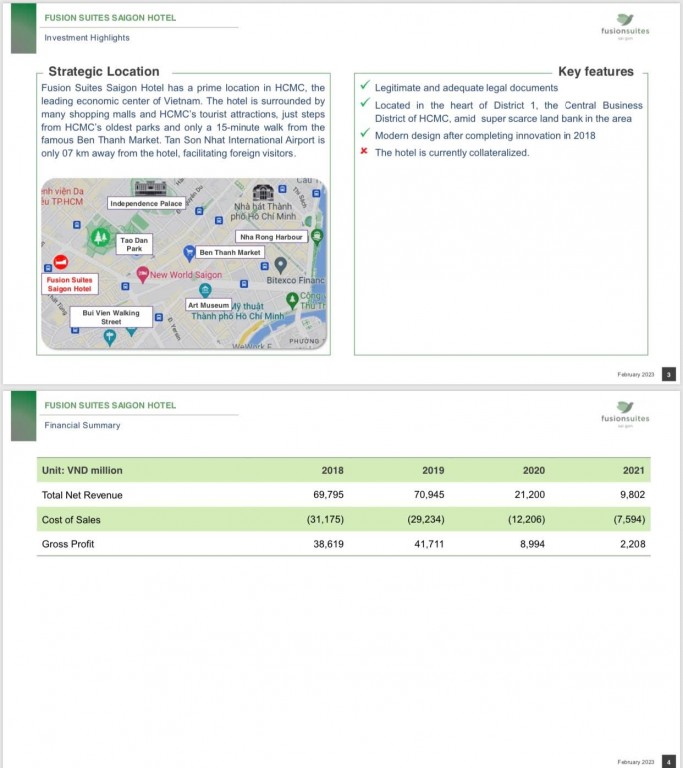Click the 'Art Museum' map label

(x=209, y=305)
